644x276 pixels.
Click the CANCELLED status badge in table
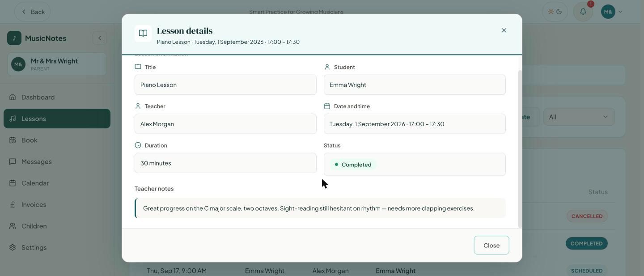(x=587, y=216)
